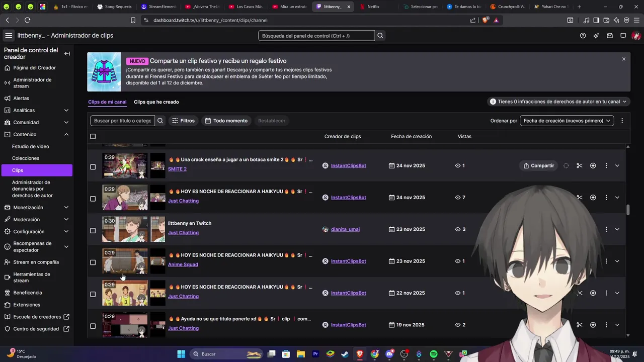Open the Anime Squad category link
644x362 pixels.
click(x=183, y=264)
